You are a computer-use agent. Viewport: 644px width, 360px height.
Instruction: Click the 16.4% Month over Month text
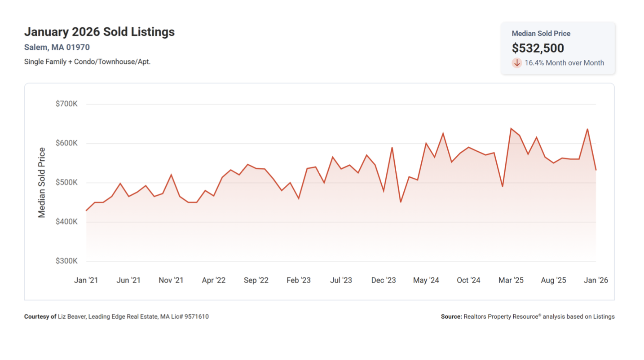click(564, 63)
